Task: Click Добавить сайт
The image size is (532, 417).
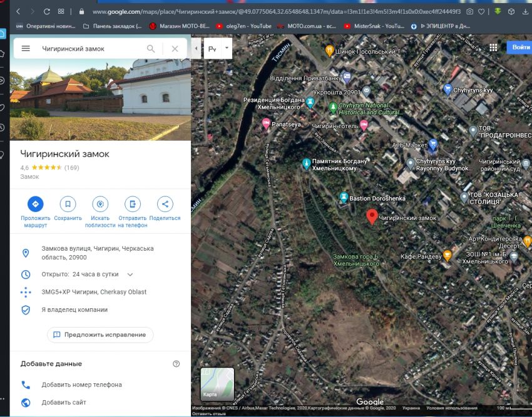Action: [x=64, y=403]
